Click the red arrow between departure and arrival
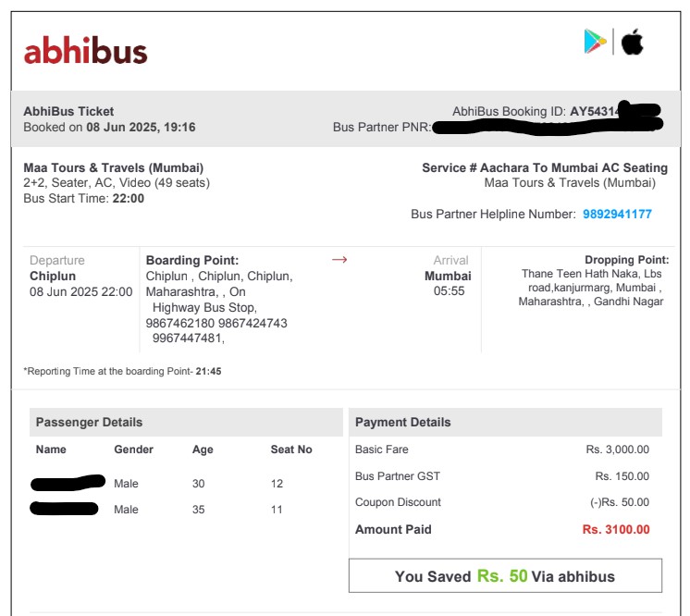 coord(339,260)
